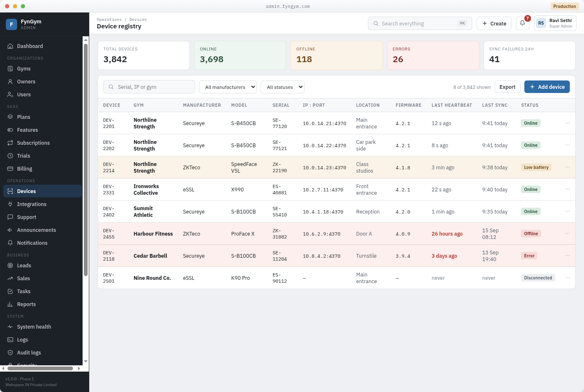Image resolution: width=584 pixels, height=392 pixels.
Task: Click the Announcements megaphone icon
Action: tap(10, 230)
